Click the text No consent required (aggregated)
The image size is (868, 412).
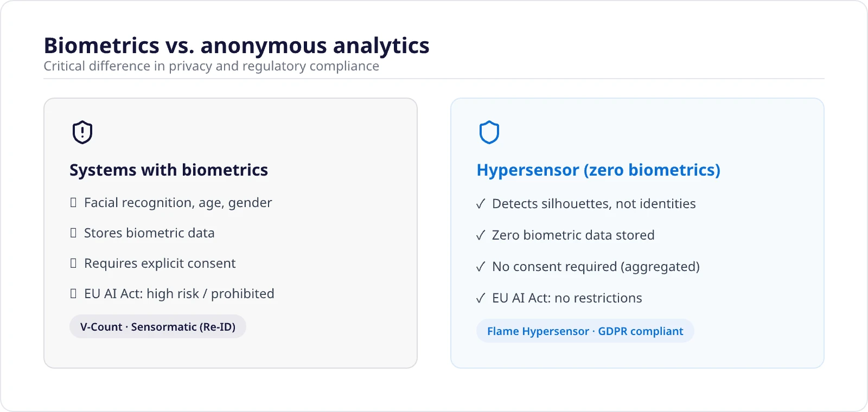point(596,267)
